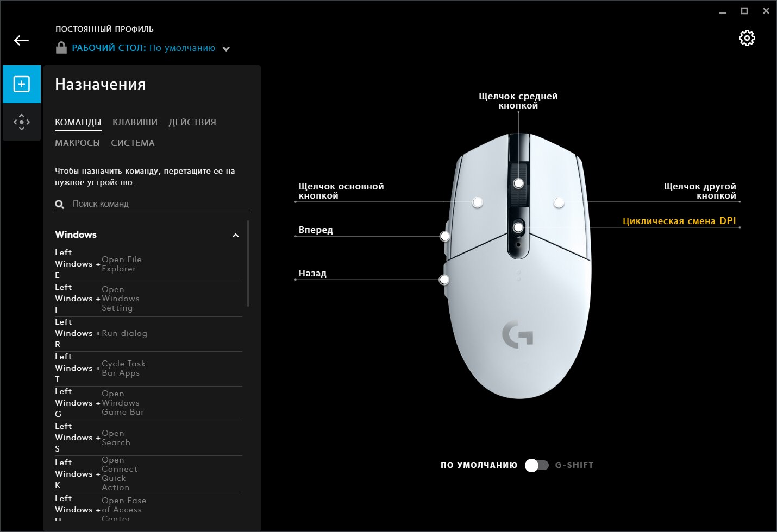The height and width of the screenshot is (532, 777).
Task: Open settings via the gear icon
Action: pos(747,38)
